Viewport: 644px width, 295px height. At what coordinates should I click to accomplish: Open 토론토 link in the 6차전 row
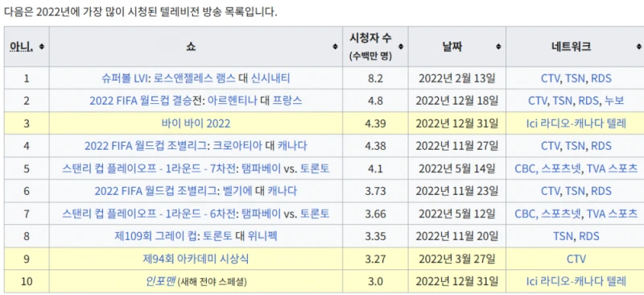[x=315, y=214]
